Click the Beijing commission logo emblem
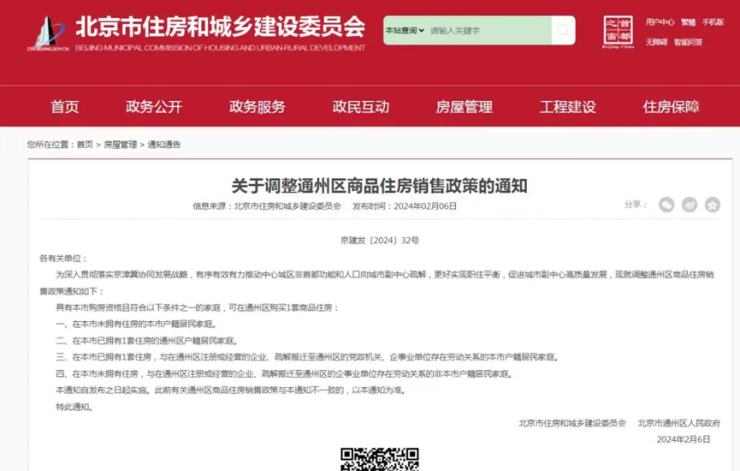Image resolution: width=740 pixels, height=471 pixels. 45,33
